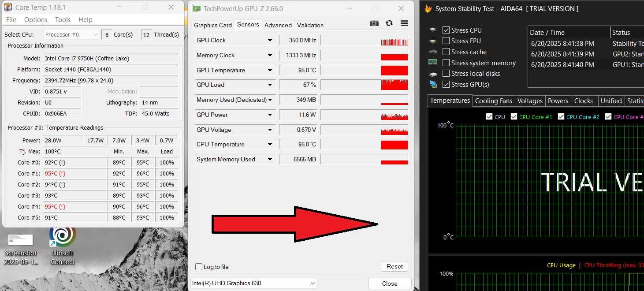
Task: Toggle the CPU Core #1 legend checkbox
Action: coord(514,117)
